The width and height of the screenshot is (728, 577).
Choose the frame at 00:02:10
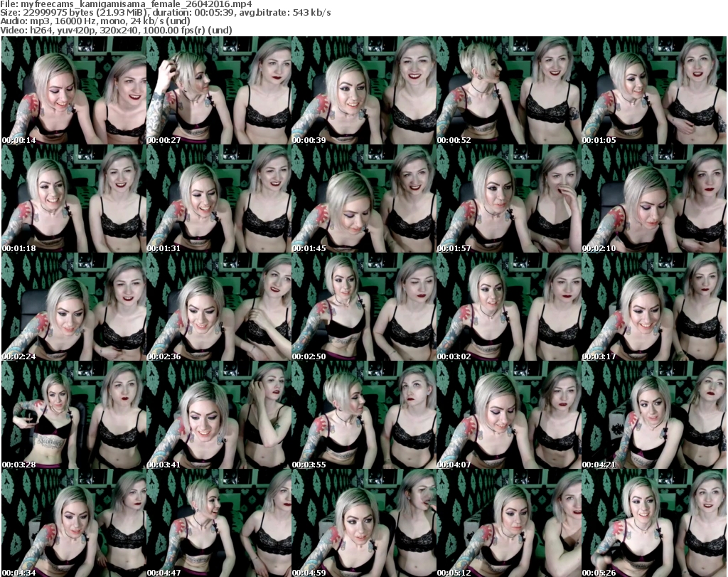(654, 198)
